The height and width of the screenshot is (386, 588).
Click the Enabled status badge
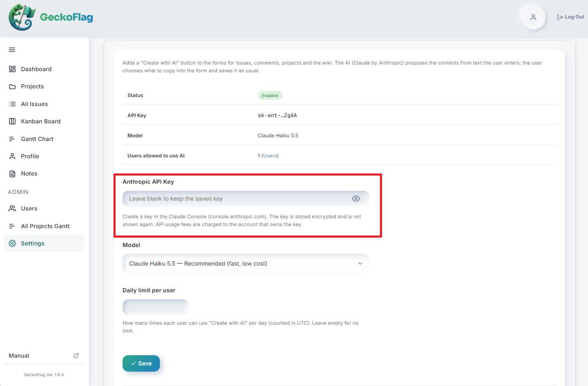click(270, 95)
